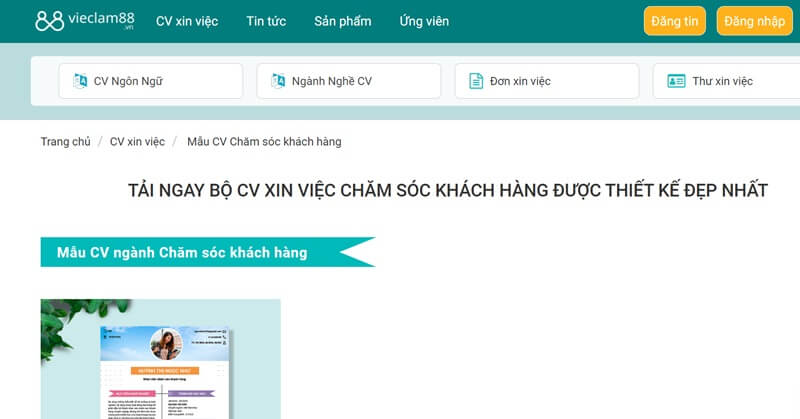Screen dimensions: 800x419
Task: Open the Ứng viên menu
Action: [x=424, y=21]
